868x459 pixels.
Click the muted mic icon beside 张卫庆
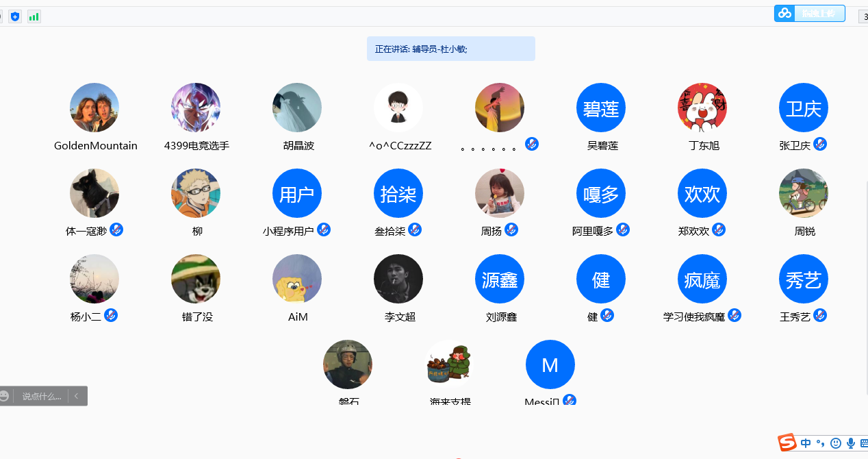click(820, 145)
